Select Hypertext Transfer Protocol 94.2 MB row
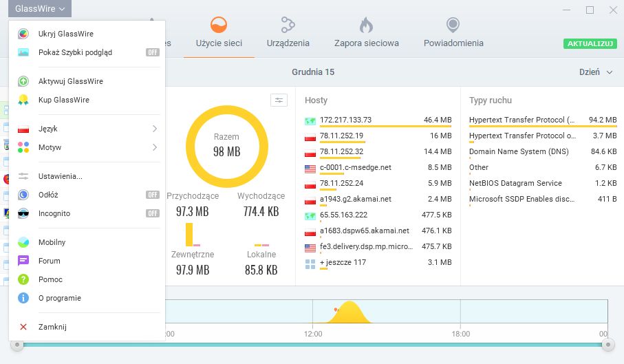Image resolution: width=624 pixels, height=364 pixels. pos(543,120)
